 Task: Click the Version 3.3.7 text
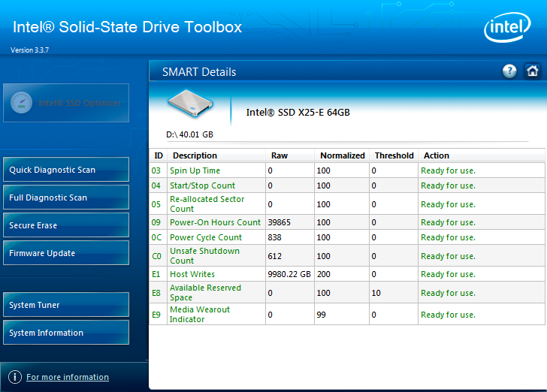29,50
